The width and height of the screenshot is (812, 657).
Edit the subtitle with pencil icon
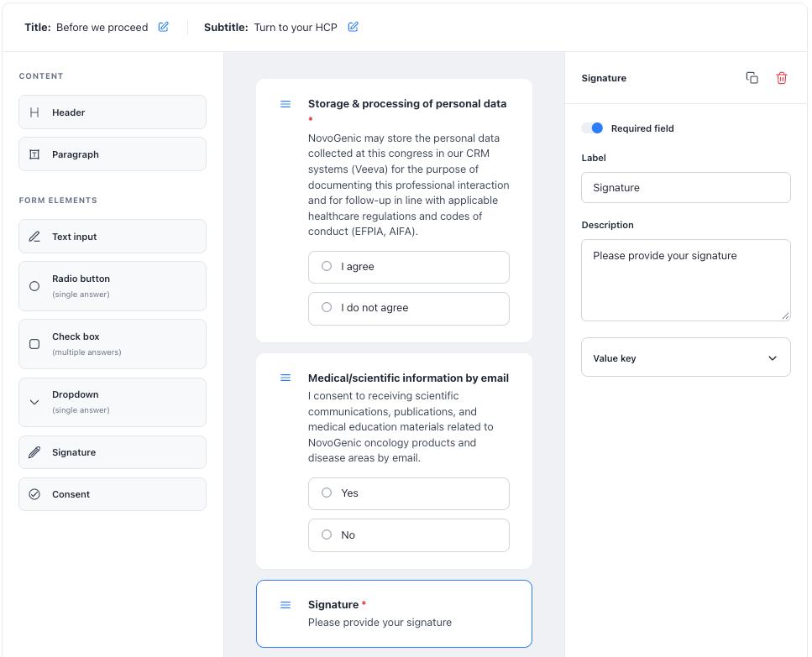coord(354,27)
